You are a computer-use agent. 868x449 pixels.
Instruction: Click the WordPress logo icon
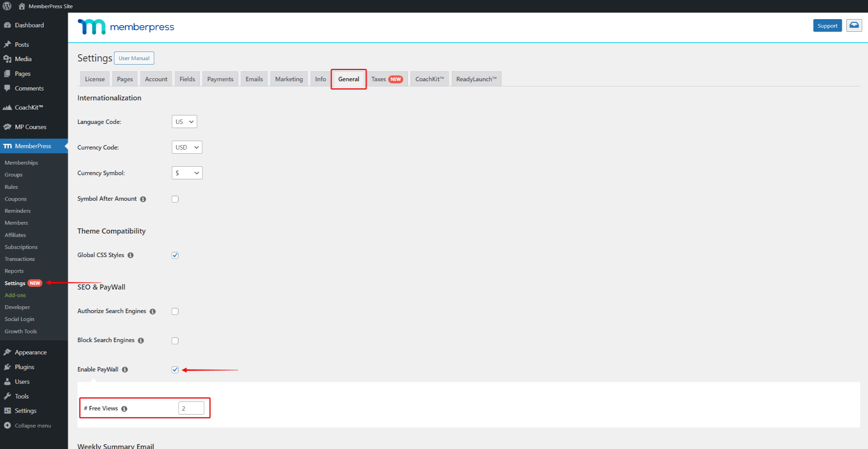7,6
